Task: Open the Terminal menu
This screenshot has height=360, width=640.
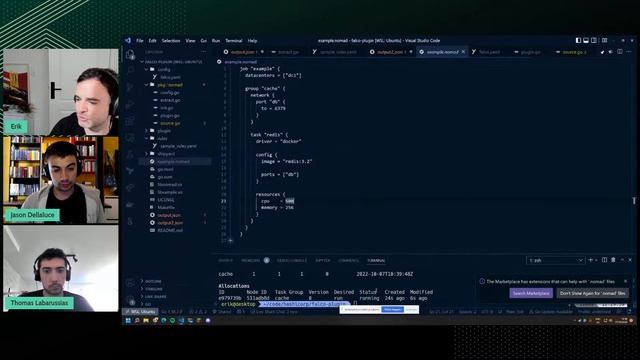Action: click(x=234, y=41)
